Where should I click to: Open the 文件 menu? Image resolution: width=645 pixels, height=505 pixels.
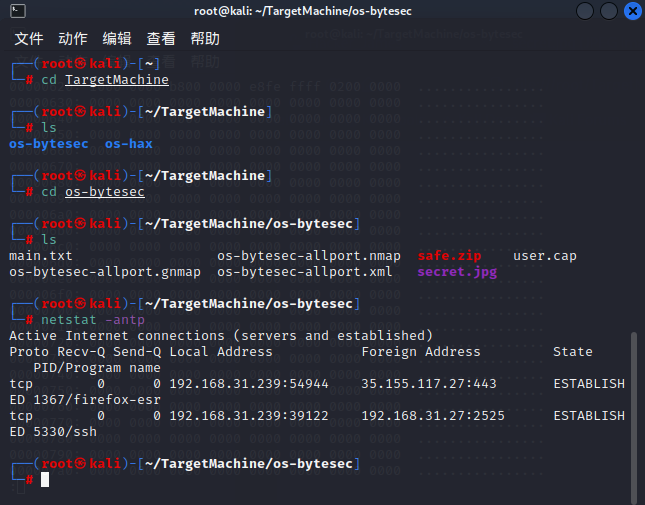pyautogui.click(x=29, y=39)
